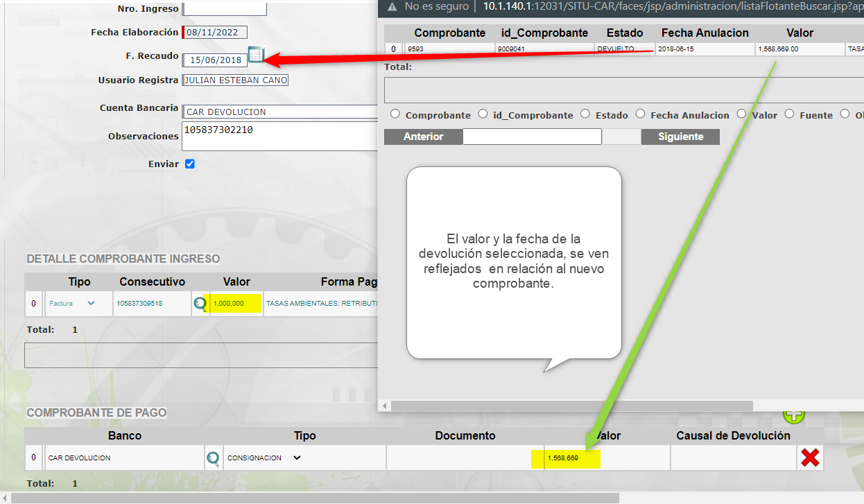Click the search text field between Anterior and Siguiente
Screen dimensions: 864x504
click(532, 137)
